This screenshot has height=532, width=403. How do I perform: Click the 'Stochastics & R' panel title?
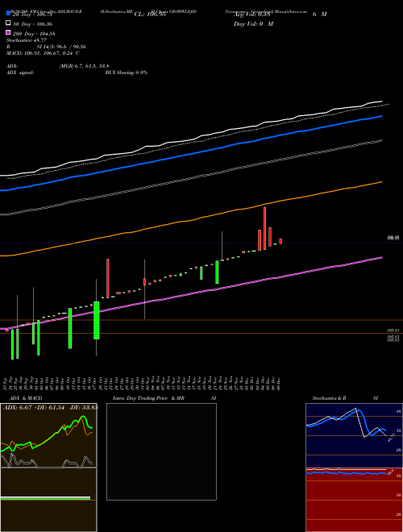click(329, 398)
